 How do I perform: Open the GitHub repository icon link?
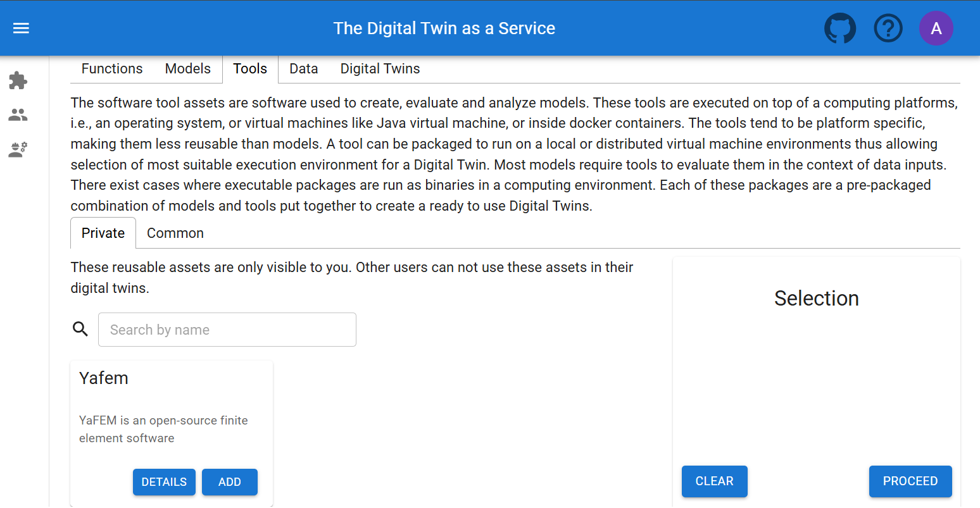(840, 28)
